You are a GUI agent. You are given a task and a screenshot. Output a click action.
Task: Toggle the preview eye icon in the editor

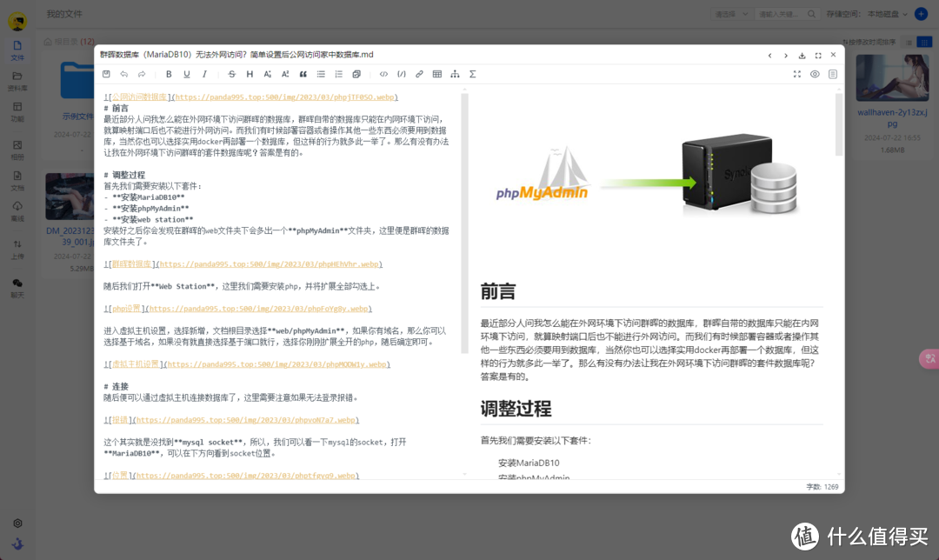pyautogui.click(x=815, y=74)
